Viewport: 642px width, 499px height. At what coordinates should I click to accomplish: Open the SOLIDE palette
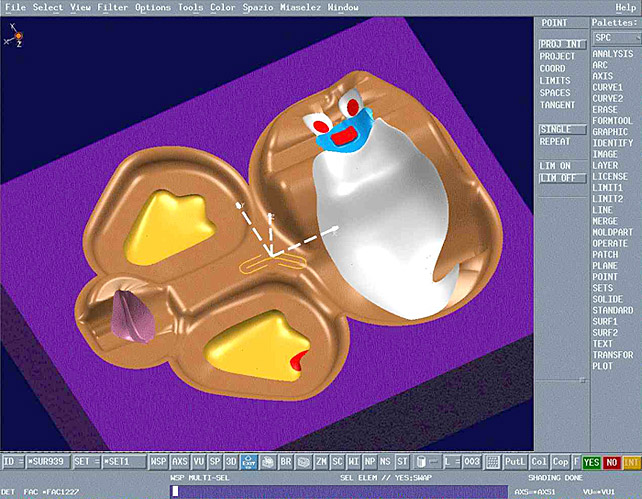point(607,299)
